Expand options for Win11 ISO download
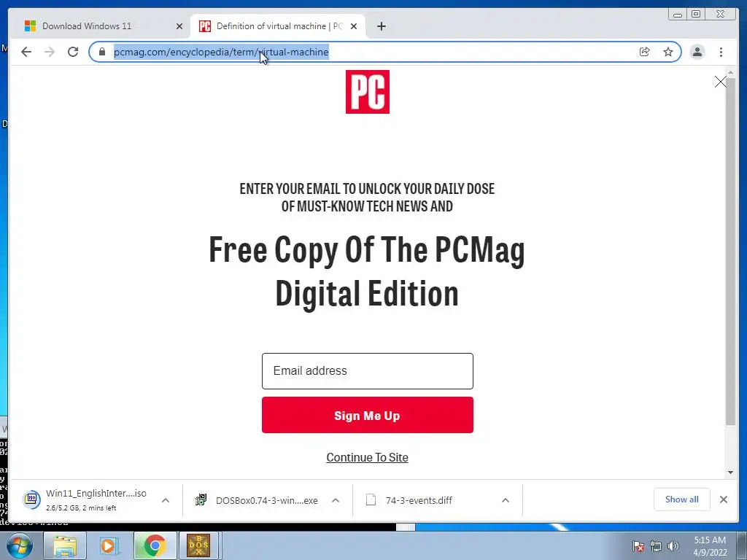The height and width of the screenshot is (560, 747). point(166,500)
